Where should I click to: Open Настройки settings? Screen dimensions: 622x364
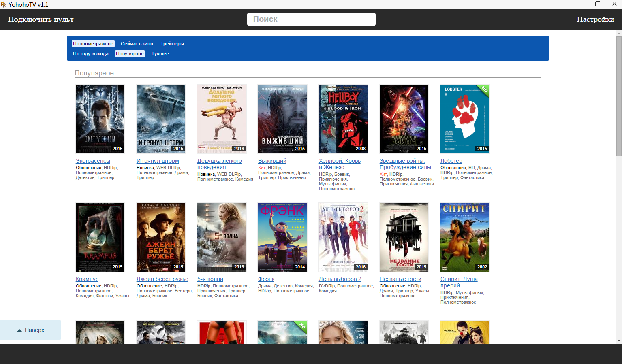tap(595, 19)
